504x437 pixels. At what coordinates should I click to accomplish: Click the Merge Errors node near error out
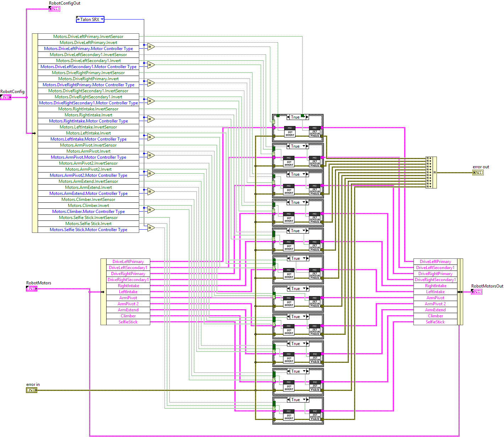[431, 173]
